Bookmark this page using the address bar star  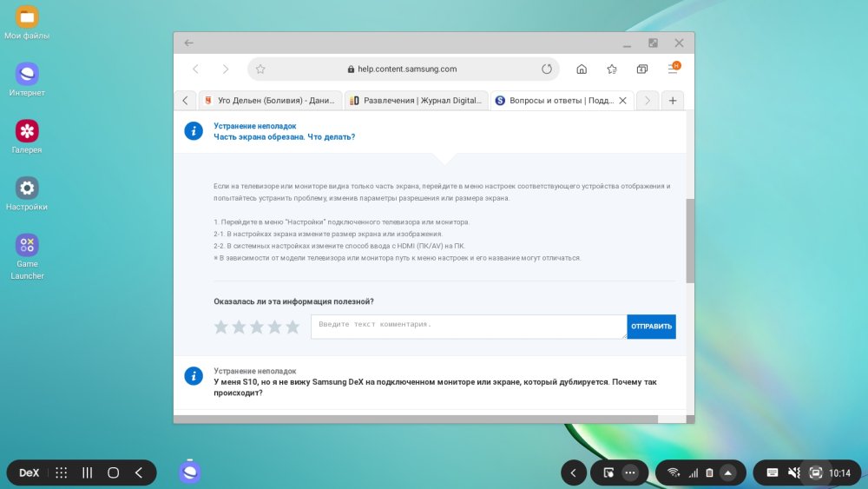260,69
